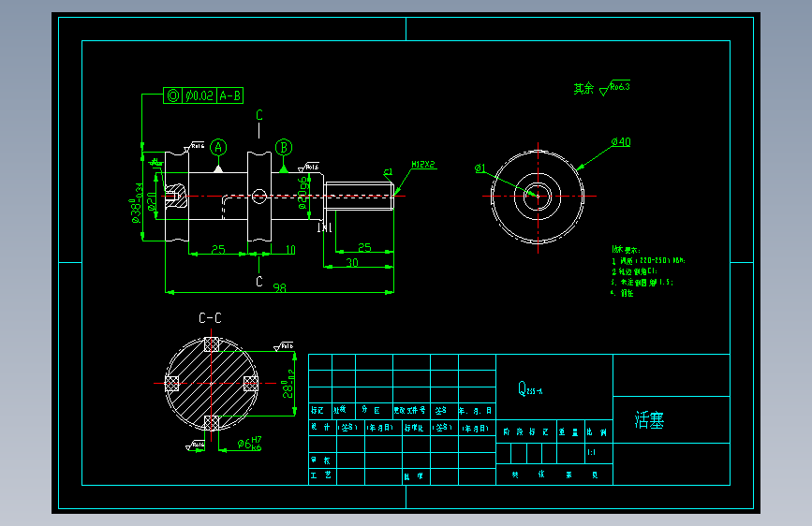Click the C1 chamfer label near thread
Screen dimensions: 812x526
click(388, 172)
